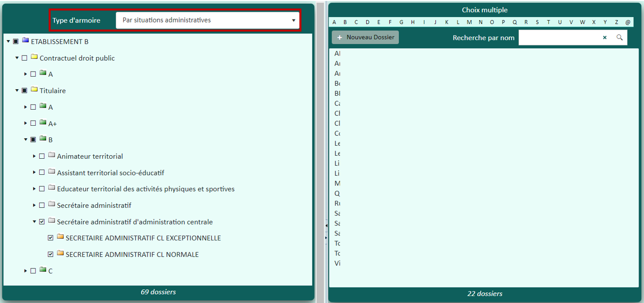Click the ETABLISSEMENT B blue folder icon
Image resolution: width=644 pixels, height=303 pixels.
point(26,41)
